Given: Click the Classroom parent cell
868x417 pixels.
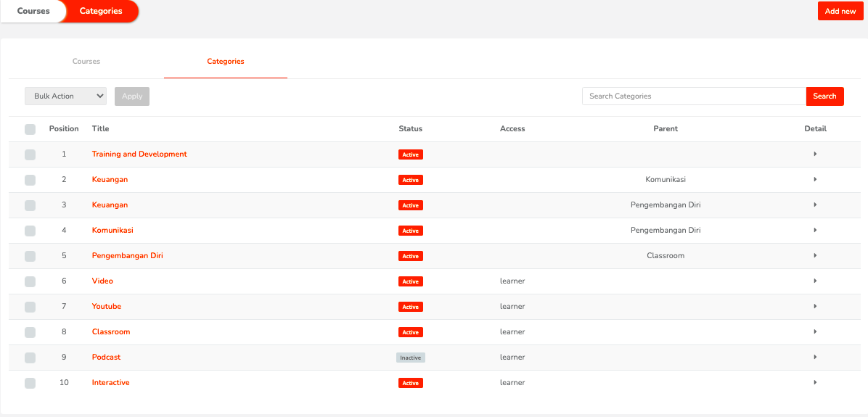Looking at the screenshot, I should coord(666,255).
